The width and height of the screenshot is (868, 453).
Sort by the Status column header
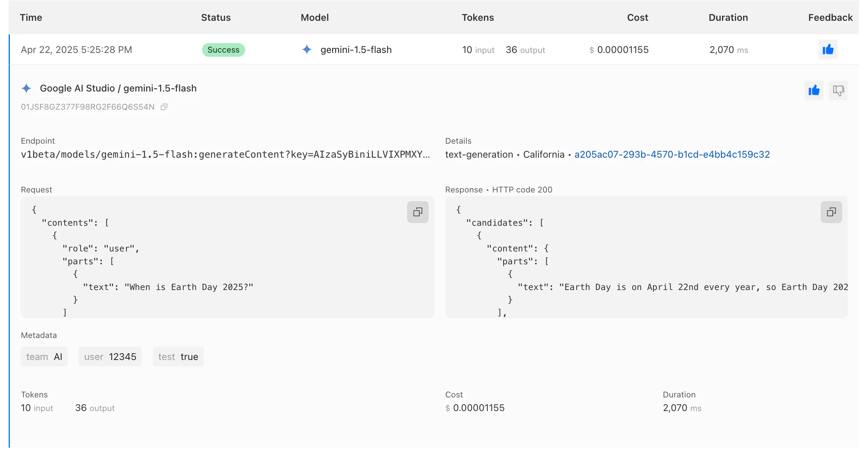tap(216, 17)
